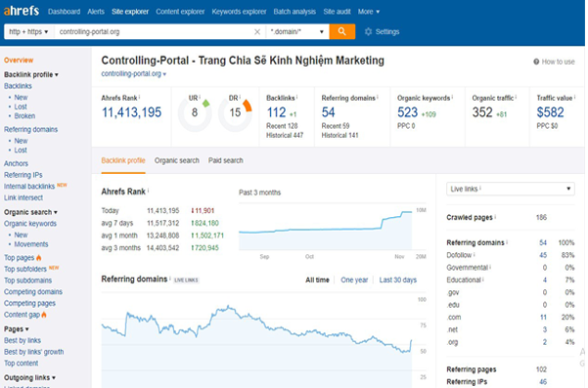Click the Organic traffic value 352
The height and width of the screenshot is (388, 588).
coord(482,112)
